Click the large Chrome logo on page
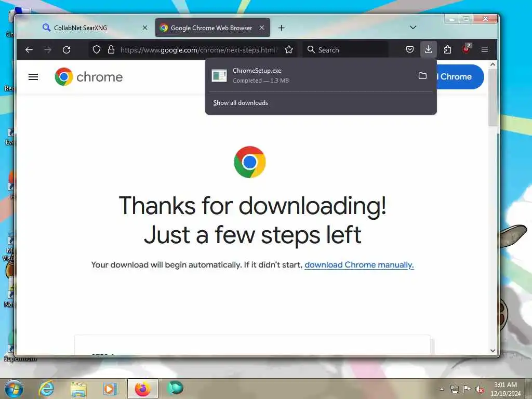The image size is (532, 399). pos(250,162)
